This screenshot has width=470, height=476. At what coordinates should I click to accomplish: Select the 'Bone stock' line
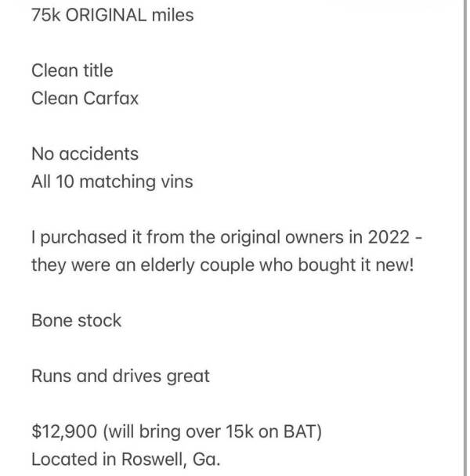(76, 320)
